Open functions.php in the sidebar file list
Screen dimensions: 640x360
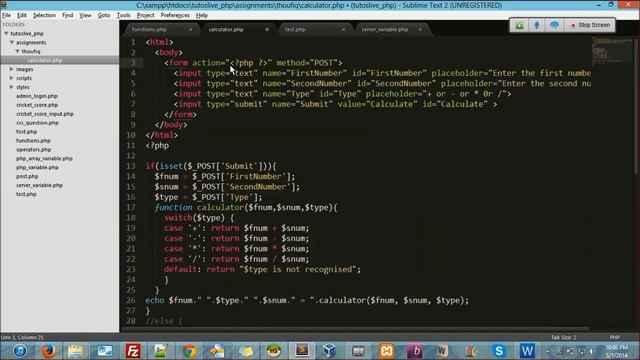33,140
